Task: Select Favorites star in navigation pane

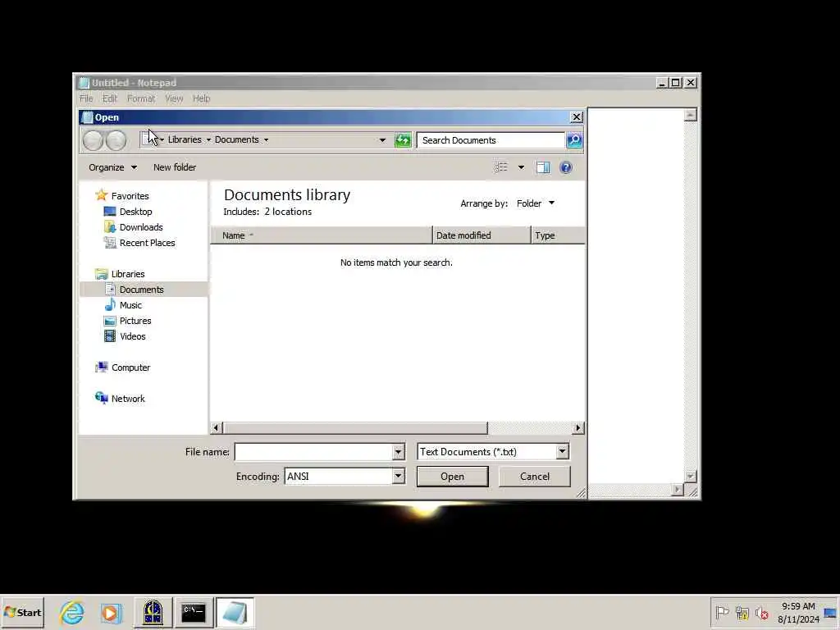Action: point(122,196)
